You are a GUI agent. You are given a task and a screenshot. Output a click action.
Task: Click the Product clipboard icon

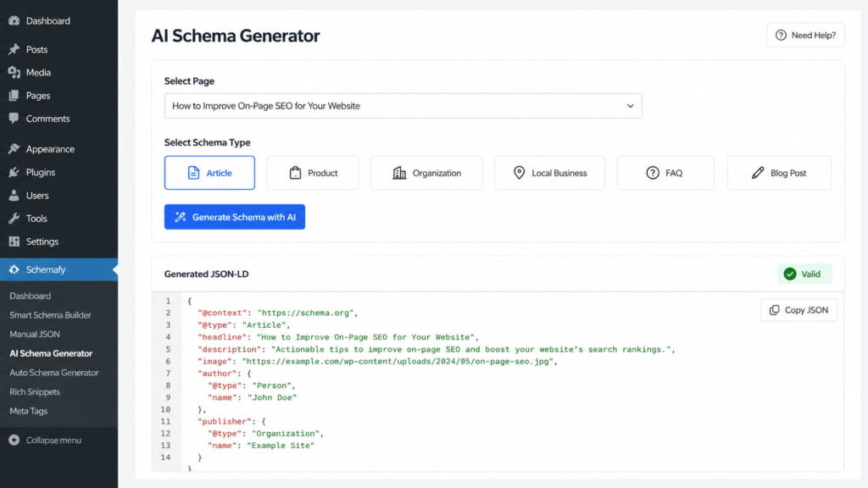(x=295, y=173)
